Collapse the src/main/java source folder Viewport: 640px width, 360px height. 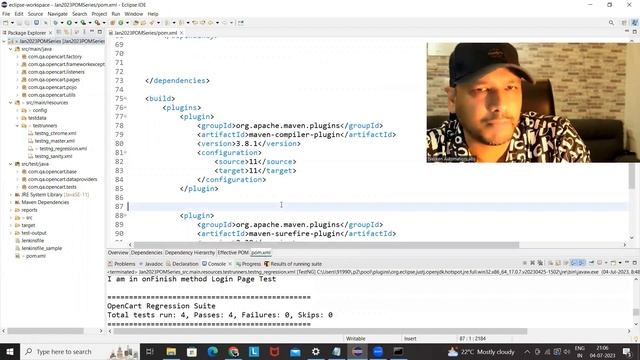point(11,49)
